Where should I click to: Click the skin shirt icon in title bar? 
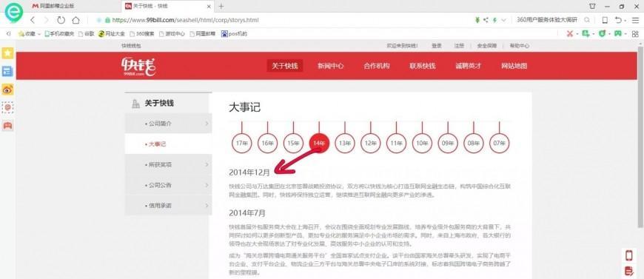[592, 6]
